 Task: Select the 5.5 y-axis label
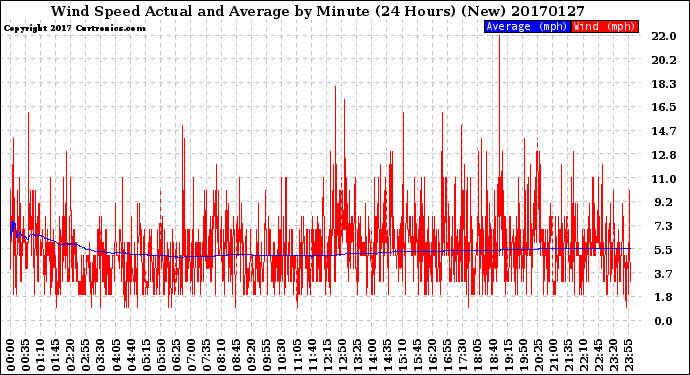point(664,250)
